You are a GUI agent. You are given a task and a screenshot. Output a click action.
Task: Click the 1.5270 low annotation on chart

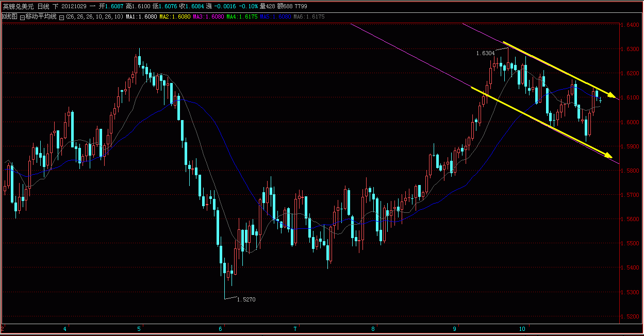click(246, 299)
